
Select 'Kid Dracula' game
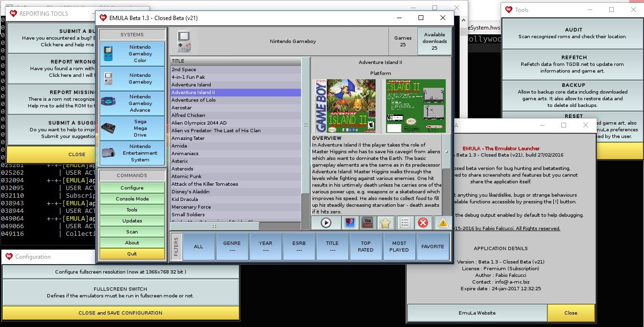(x=236, y=199)
